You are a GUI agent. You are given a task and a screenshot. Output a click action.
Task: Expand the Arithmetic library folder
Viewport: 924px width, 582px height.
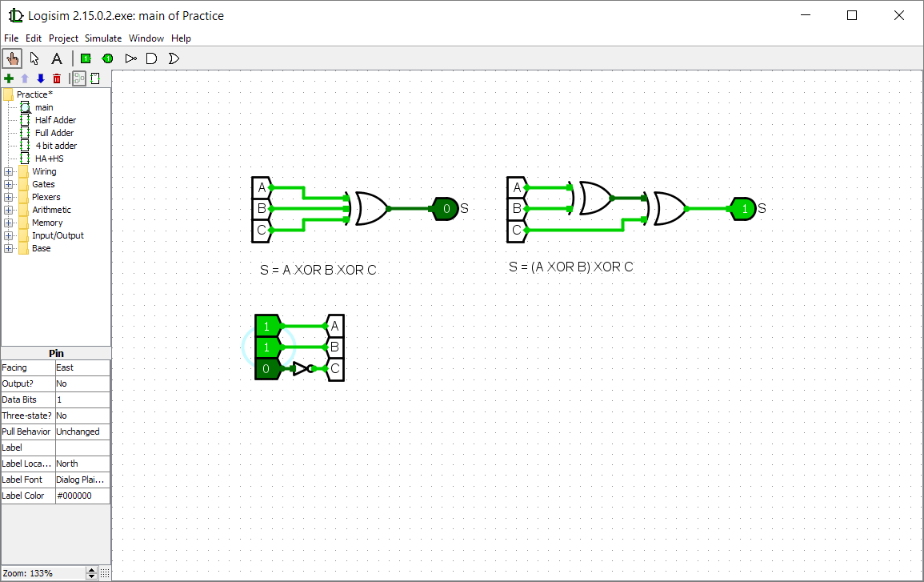click(8, 209)
